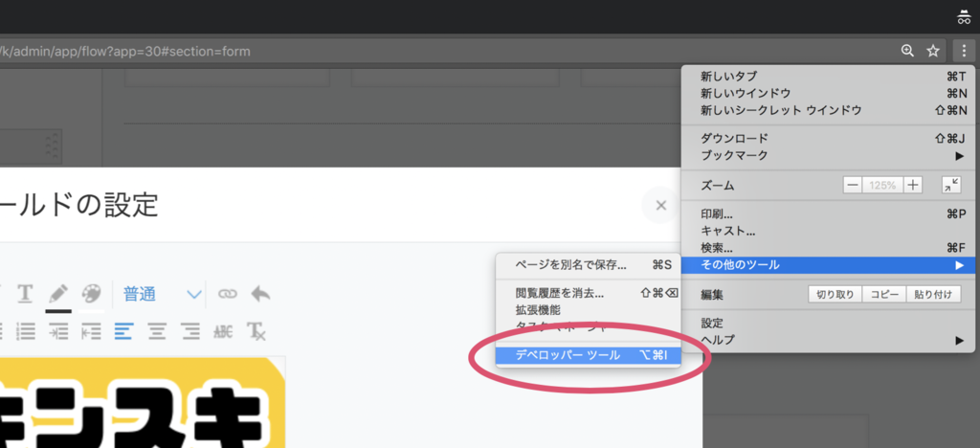Image resolution: width=980 pixels, height=448 pixels.
Task: Align text to the right
Action: (190, 331)
